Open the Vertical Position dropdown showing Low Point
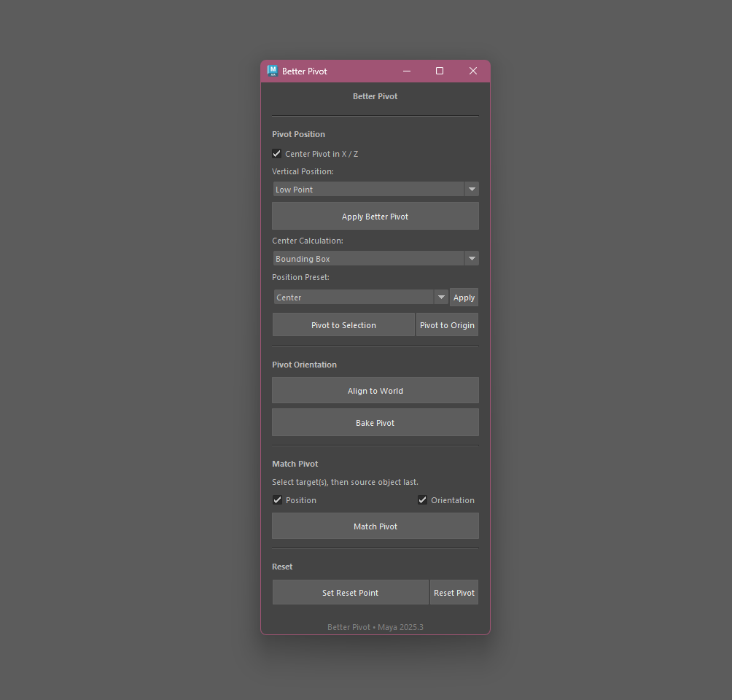Viewport: 732px width, 700px height. 375,189
